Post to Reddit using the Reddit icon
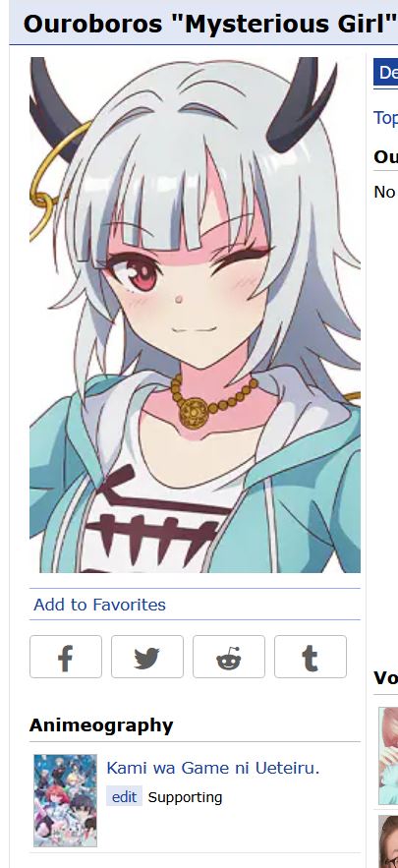Screen dimensions: 398x868 229,657
